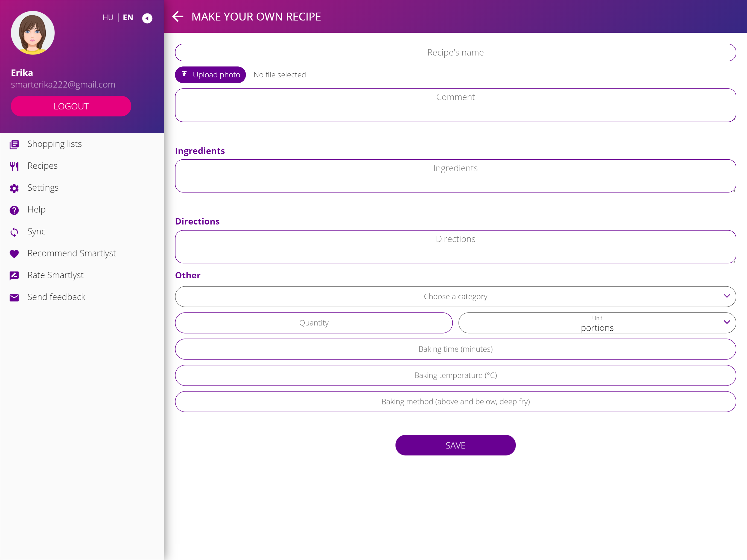Image resolution: width=747 pixels, height=560 pixels.
Task: Click MAKE YOUR OWN RECIPE title
Action: click(x=256, y=17)
